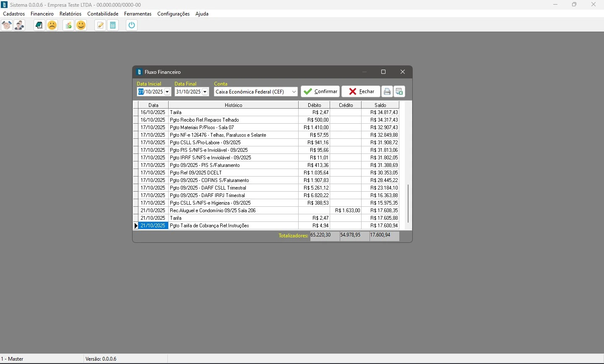
Task: Click the sad face toolbar icon
Action: pyautogui.click(x=52, y=26)
